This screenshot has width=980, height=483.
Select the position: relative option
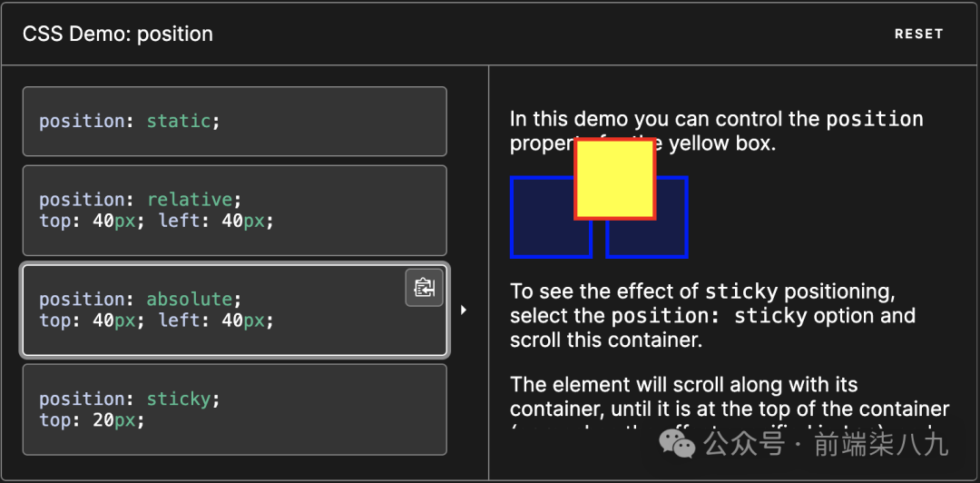pos(235,211)
